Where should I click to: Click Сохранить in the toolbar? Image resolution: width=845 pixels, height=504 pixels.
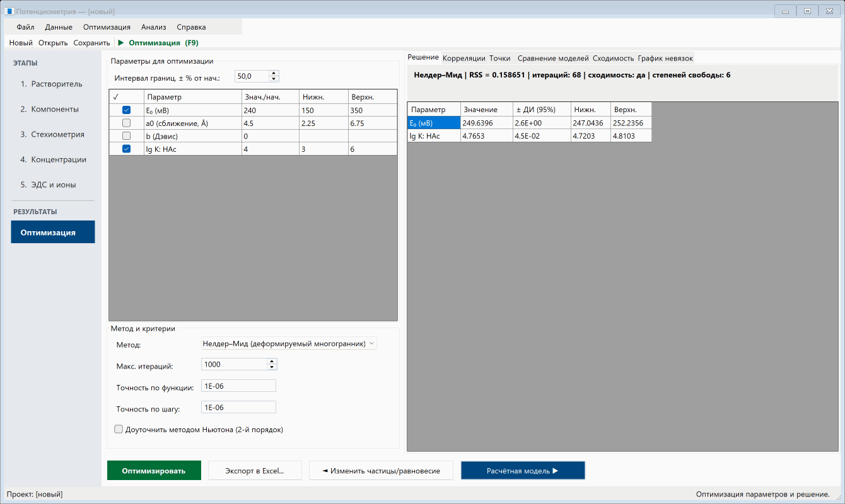tap(91, 43)
